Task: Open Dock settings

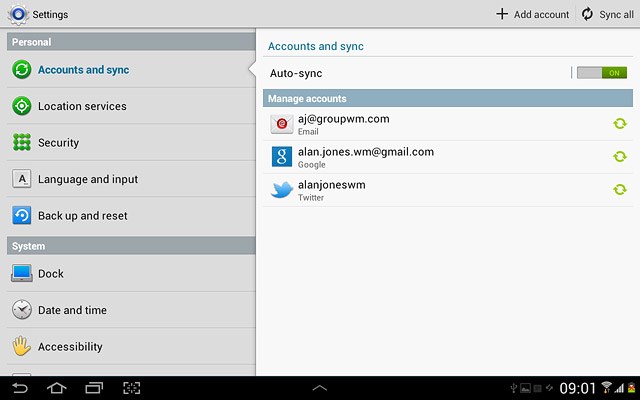Action: (x=131, y=273)
